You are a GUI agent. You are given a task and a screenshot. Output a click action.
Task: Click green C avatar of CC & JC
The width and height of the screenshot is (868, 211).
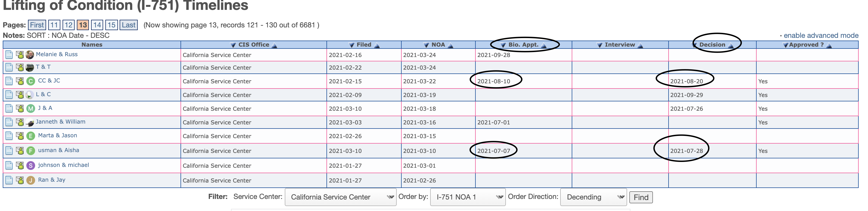(x=31, y=81)
